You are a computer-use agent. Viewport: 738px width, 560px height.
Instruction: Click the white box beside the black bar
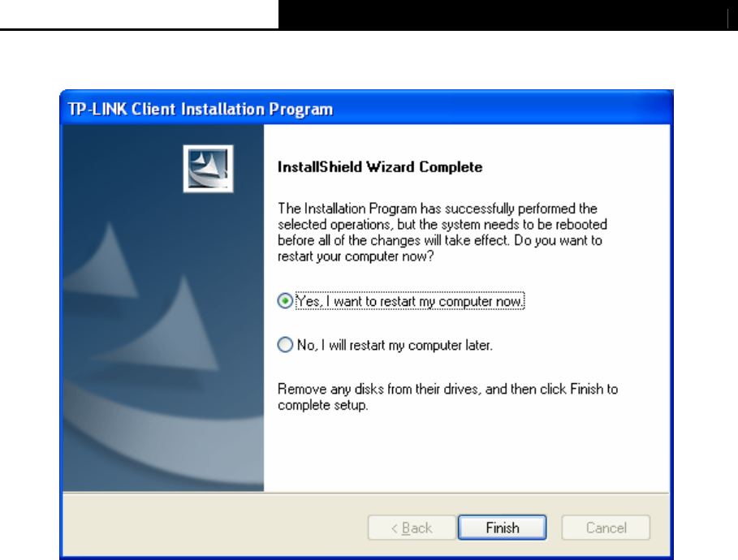click(x=139, y=14)
